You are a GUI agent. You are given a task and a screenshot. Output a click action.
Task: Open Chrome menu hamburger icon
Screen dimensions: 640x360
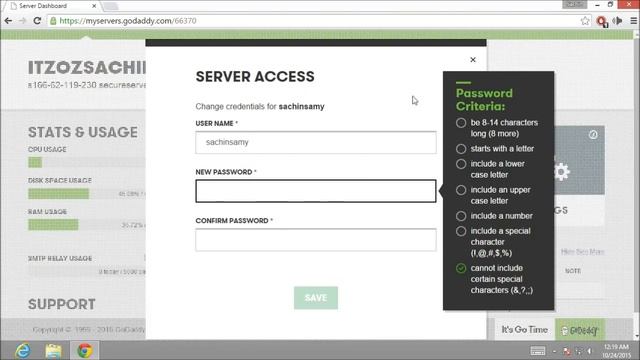coord(633,21)
